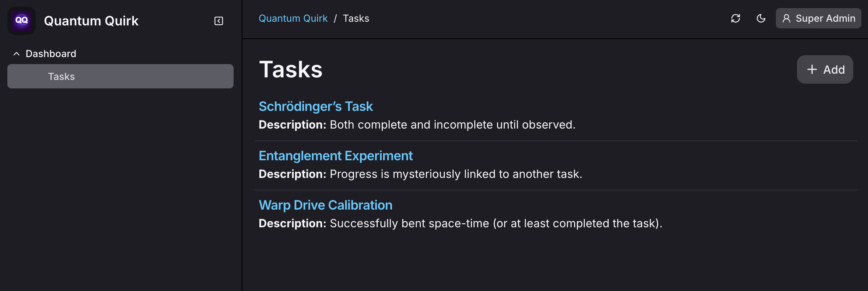Collapse the sidebar using the panel icon

219,21
